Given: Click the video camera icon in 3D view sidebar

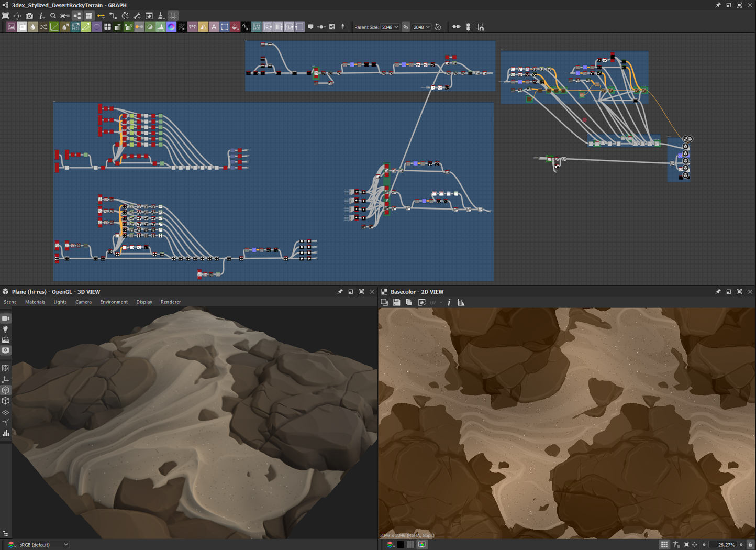Looking at the screenshot, I should [6, 318].
